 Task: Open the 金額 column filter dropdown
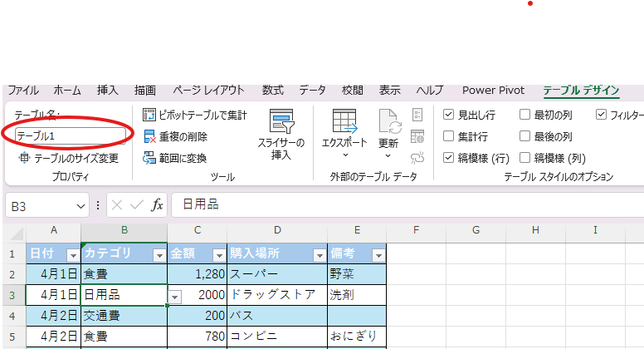point(219,255)
